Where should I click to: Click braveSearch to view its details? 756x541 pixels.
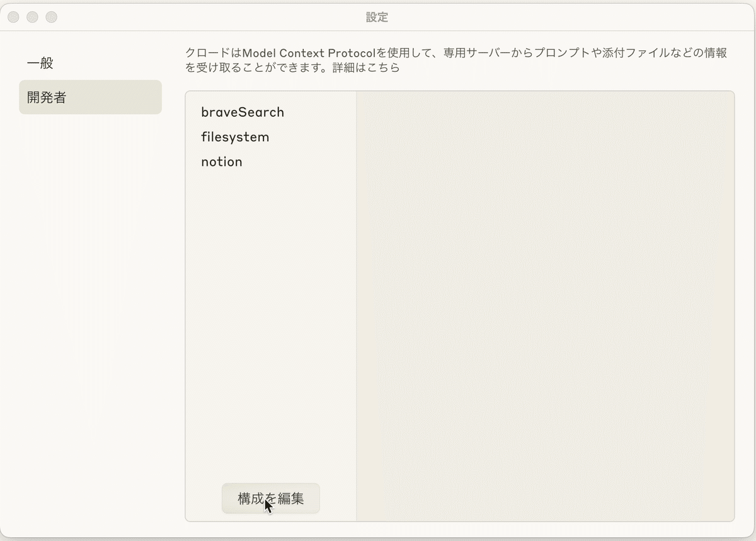click(x=243, y=112)
